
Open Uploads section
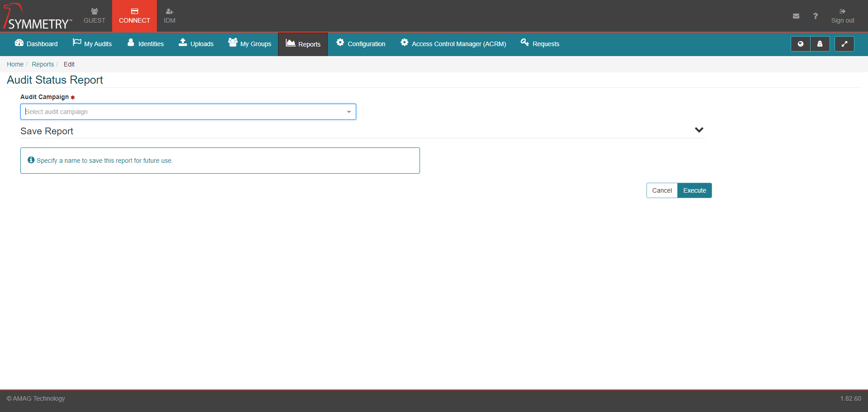[196, 44]
